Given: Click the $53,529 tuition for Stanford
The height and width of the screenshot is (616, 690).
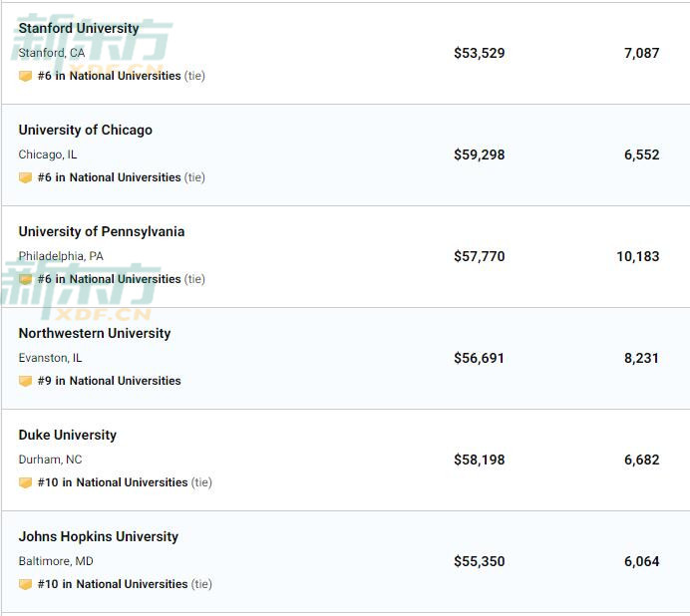Looking at the screenshot, I should click(x=479, y=53).
